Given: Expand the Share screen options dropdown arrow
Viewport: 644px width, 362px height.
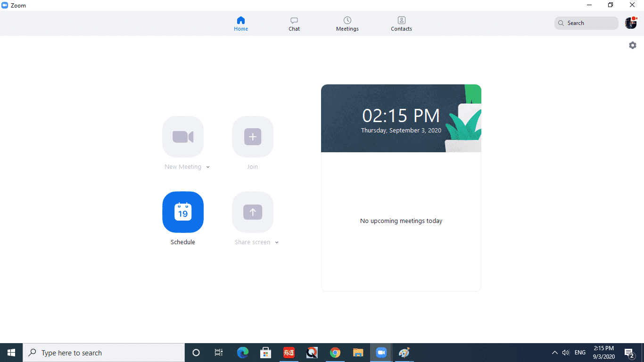Looking at the screenshot, I should (277, 242).
